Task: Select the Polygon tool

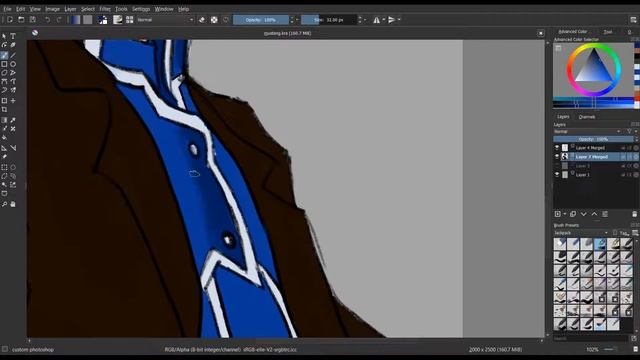Action: pyautogui.click(x=4, y=73)
